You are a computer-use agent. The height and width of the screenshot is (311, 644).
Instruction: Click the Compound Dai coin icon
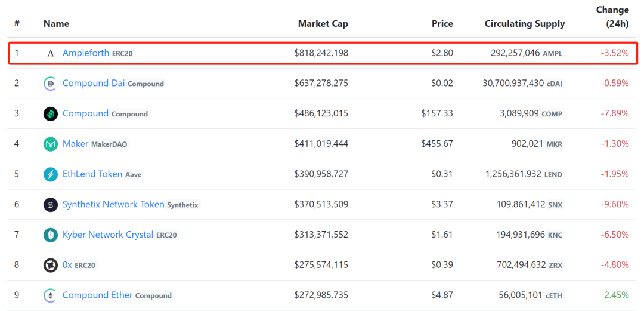pos(51,84)
